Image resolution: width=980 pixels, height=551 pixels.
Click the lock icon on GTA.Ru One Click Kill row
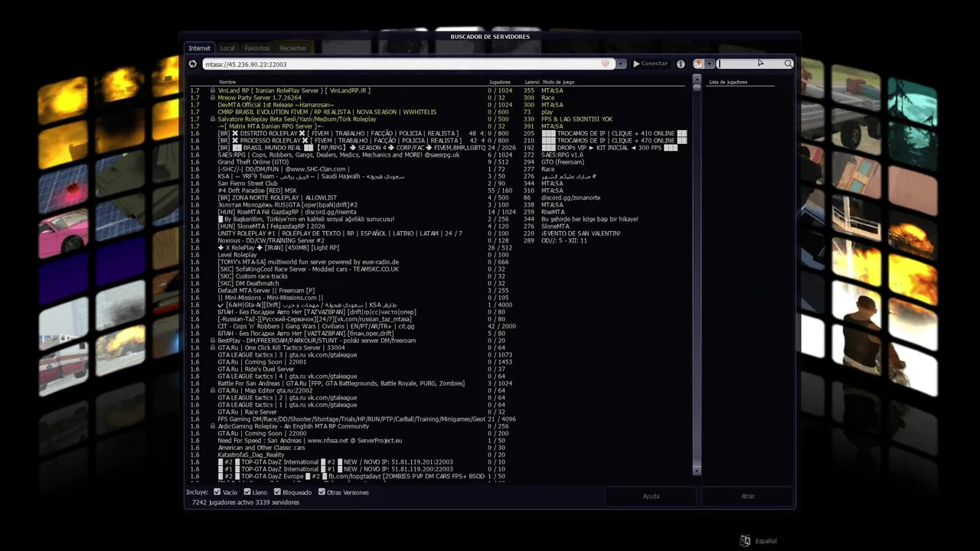pos(213,347)
